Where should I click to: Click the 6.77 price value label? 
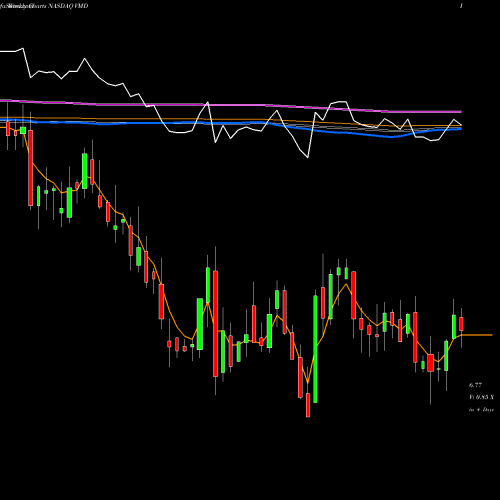[475, 385]
